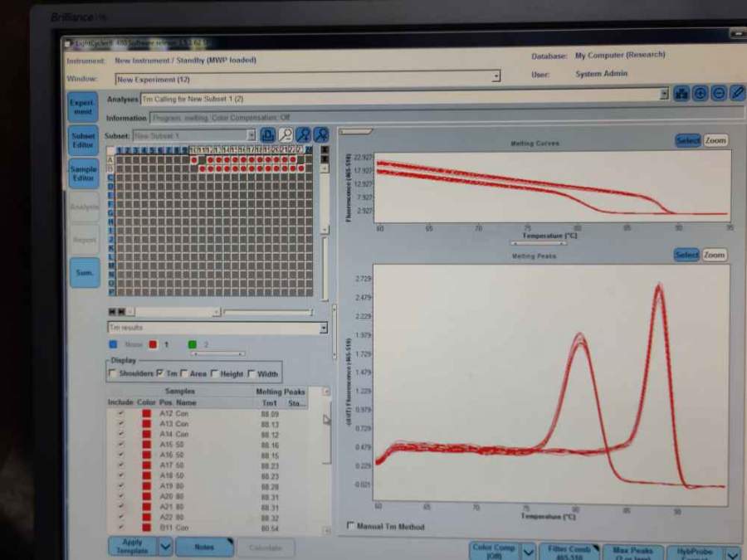747x560 pixels.
Task: Expand the Tm results dropdown
Action: point(324,328)
